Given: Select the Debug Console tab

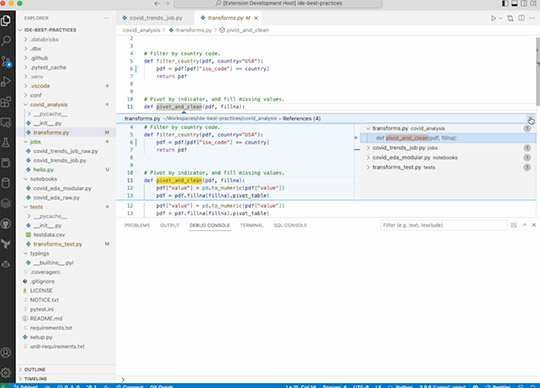Looking at the screenshot, I should (209, 225).
